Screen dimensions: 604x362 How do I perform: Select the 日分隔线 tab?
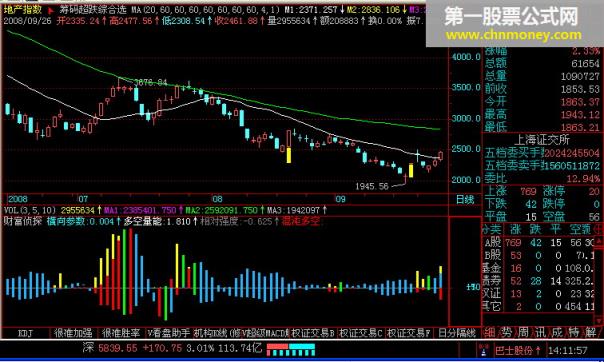point(457,333)
